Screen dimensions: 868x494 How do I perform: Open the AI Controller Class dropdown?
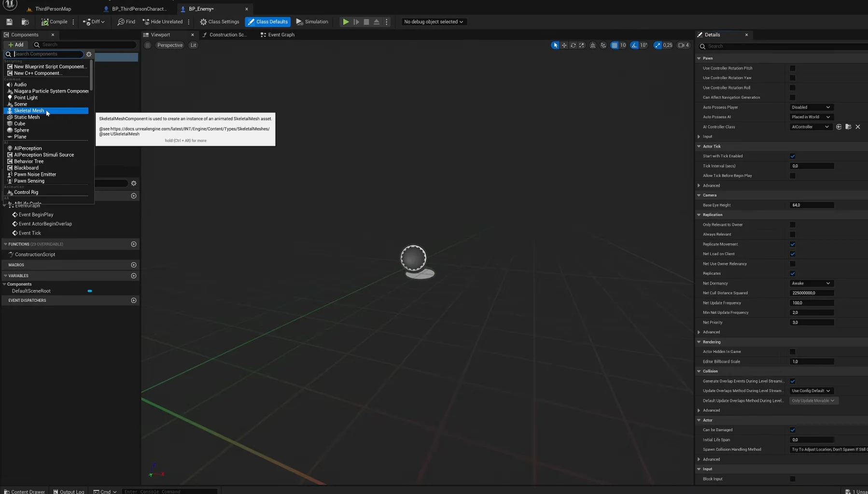pos(811,127)
